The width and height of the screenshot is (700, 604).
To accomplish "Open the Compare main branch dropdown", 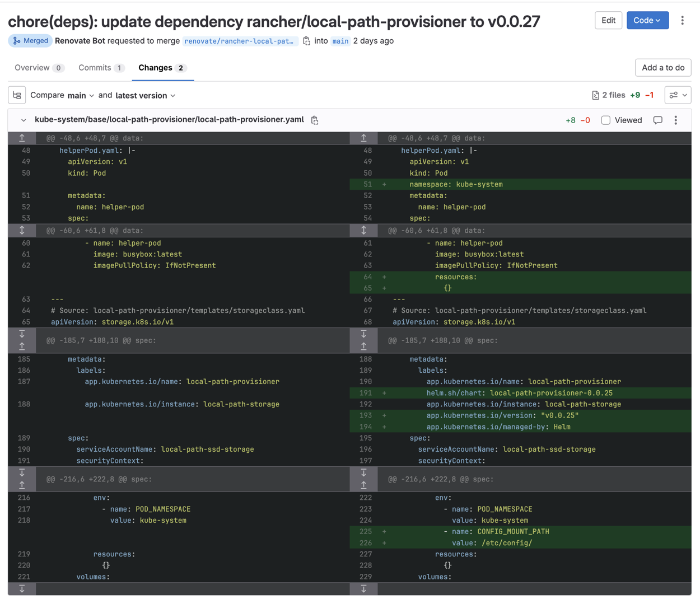I will [79, 95].
